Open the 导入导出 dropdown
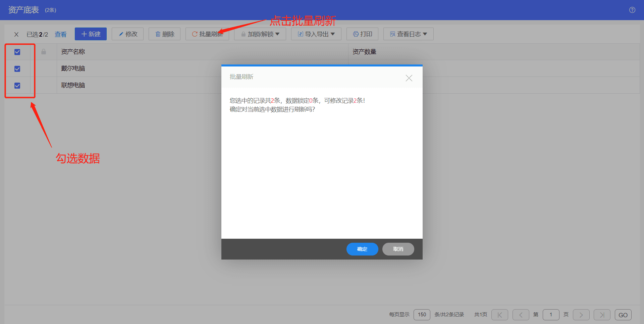644x324 pixels. [x=316, y=34]
